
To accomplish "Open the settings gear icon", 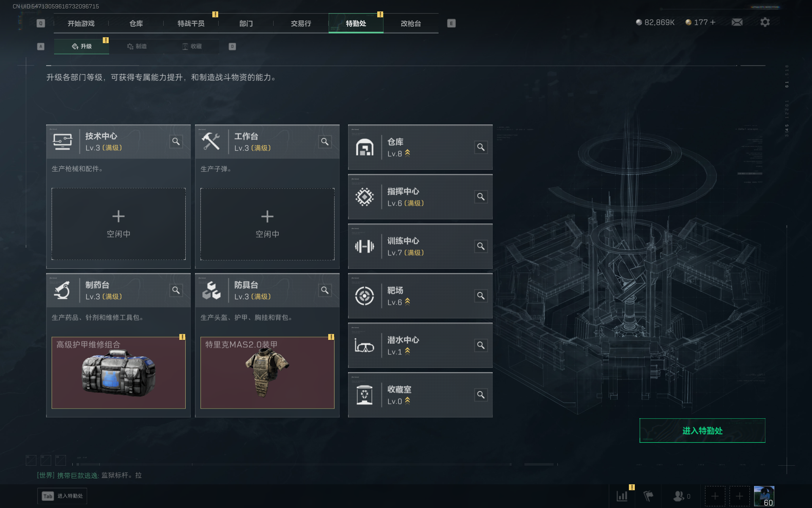I will coord(765,22).
